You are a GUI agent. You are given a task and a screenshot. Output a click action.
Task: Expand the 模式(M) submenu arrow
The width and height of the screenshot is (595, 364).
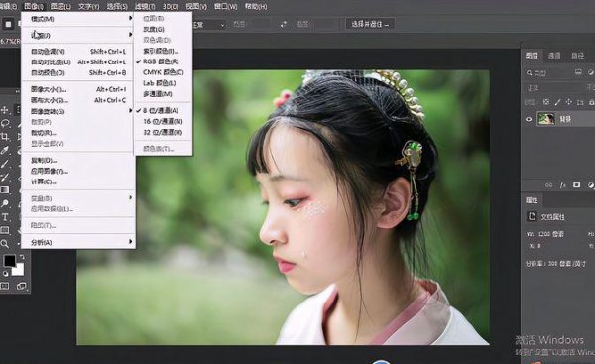[x=130, y=18]
